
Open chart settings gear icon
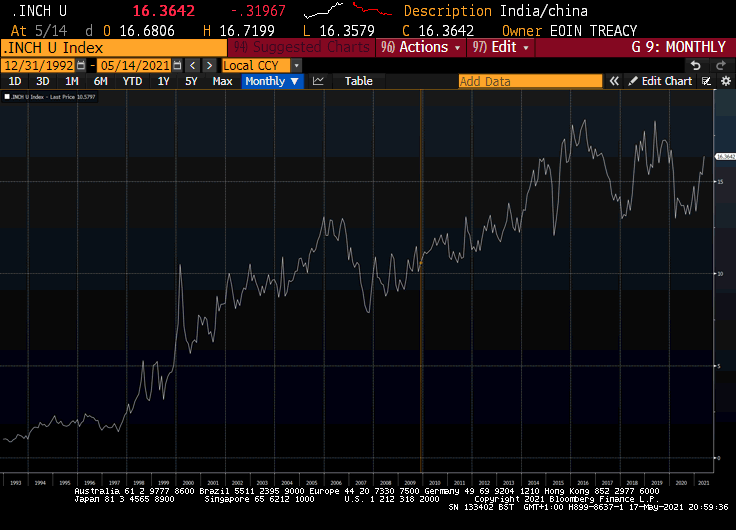pyautogui.click(x=726, y=81)
